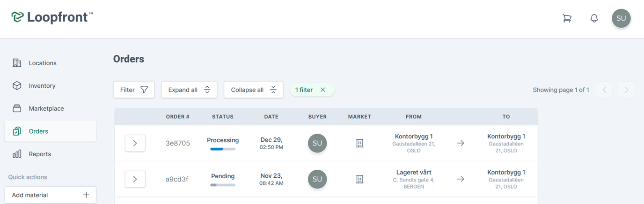This screenshot has height=204, width=644.
Task: Click market building icon for order 3e8705
Action: coord(359,144)
